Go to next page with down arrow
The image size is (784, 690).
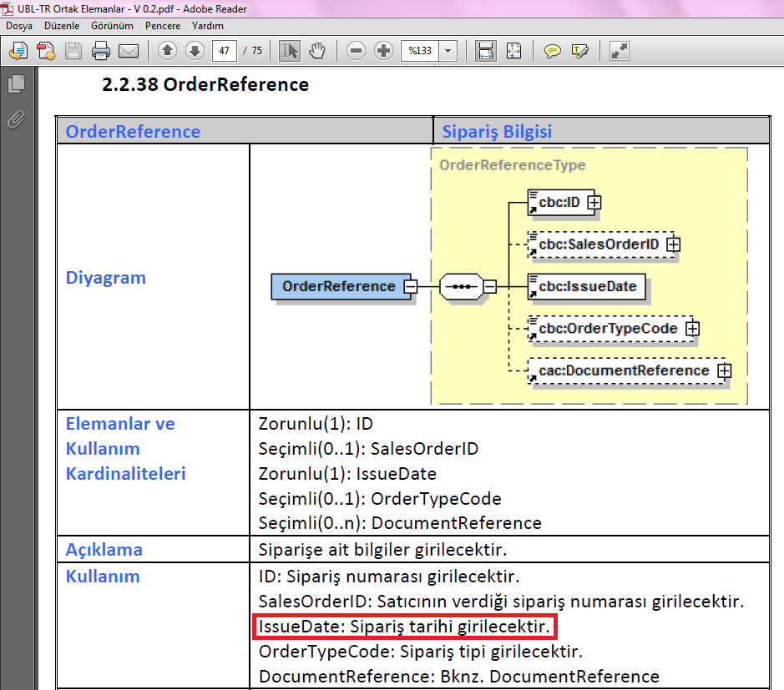tap(195, 51)
